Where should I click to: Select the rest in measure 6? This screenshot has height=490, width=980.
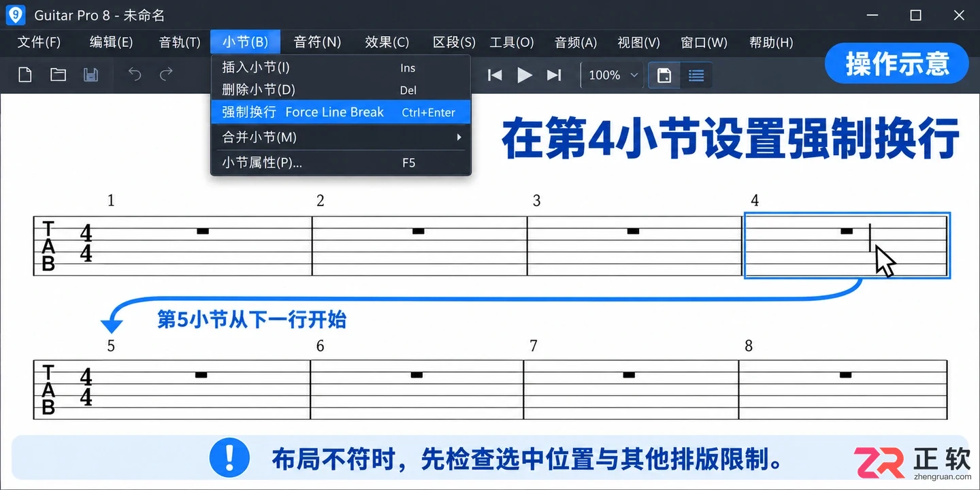point(417,375)
